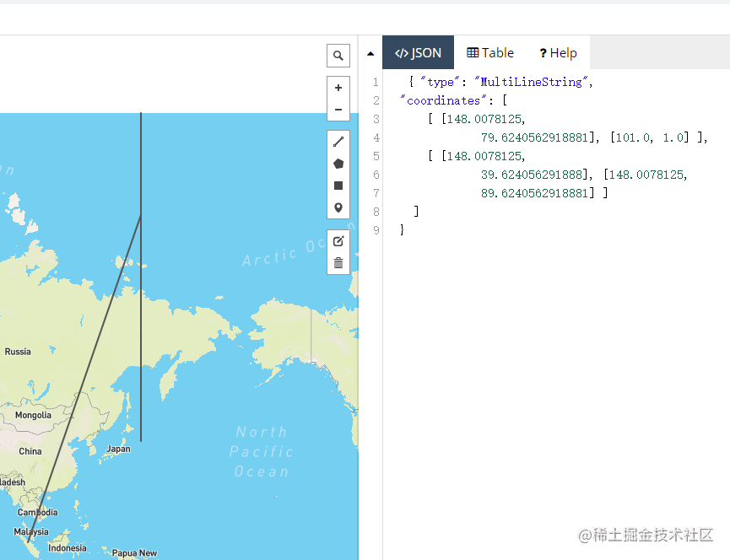Click the question mark icon on Help tab
The image size is (730, 560).
(541, 51)
